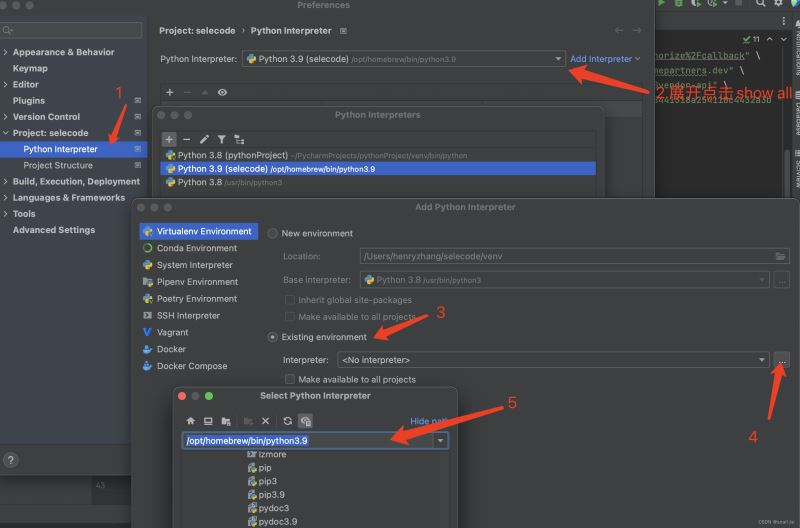
Task: Toggle Make available to all projects under New environment
Action: tap(290, 317)
